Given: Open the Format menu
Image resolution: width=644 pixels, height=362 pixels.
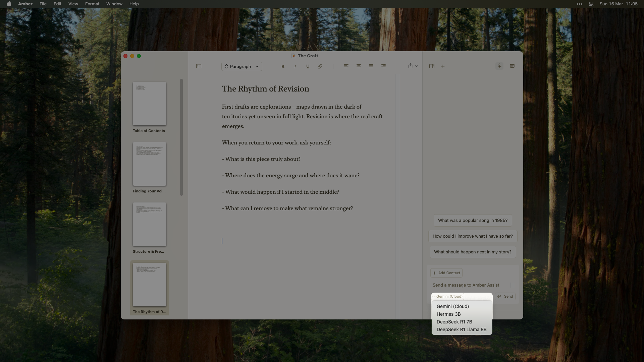Looking at the screenshot, I should 92,4.
